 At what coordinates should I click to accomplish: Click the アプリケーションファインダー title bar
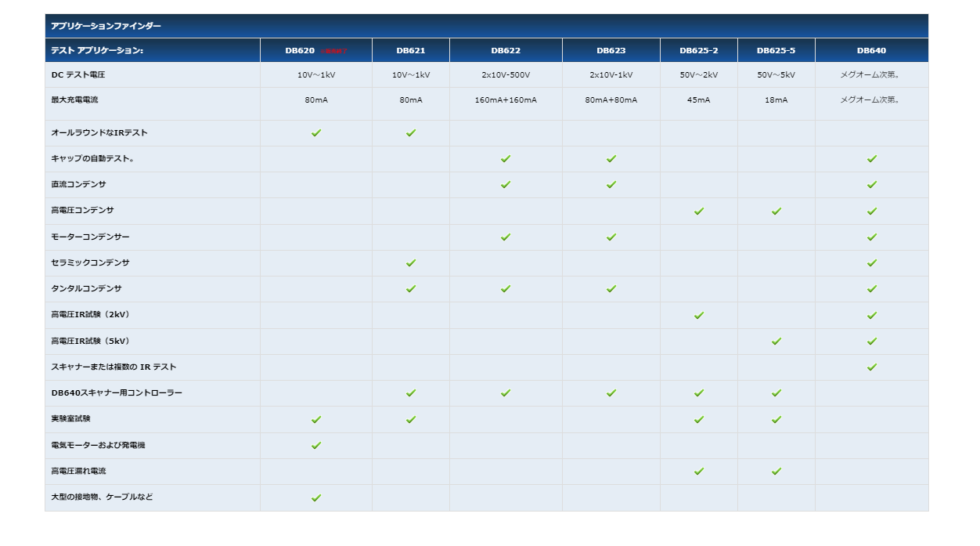click(x=487, y=26)
